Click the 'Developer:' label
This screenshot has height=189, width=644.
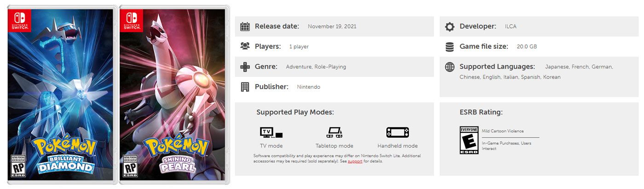pos(478,26)
